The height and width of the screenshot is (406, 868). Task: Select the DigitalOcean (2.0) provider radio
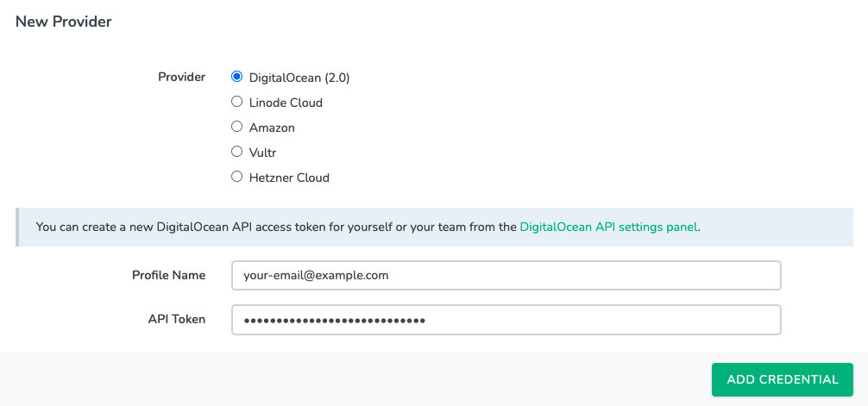coord(237,77)
